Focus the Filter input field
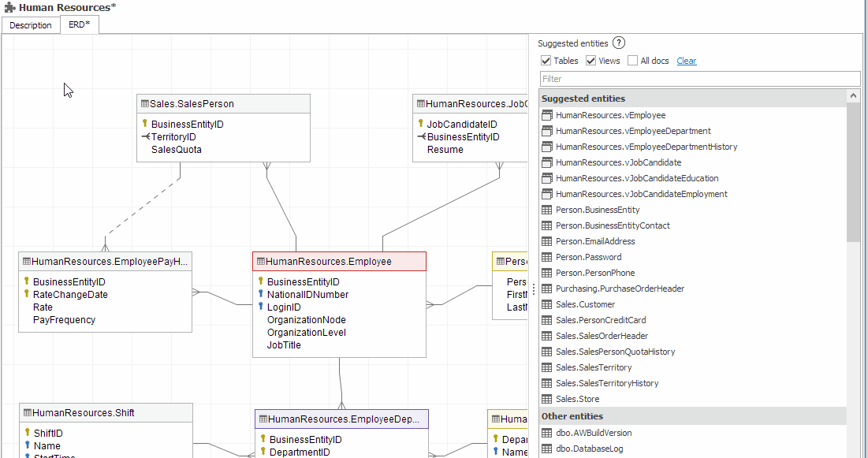Viewport: 868px width, 458px height. (x=699, y=79)
